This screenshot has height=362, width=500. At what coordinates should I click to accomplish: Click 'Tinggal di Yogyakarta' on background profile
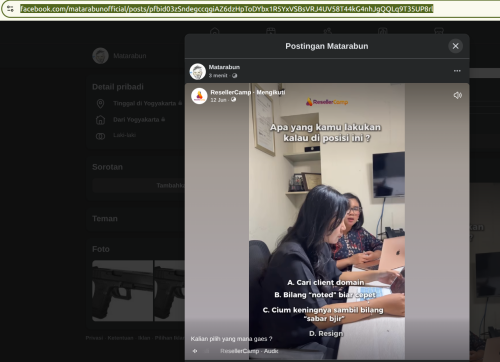click(x=145, y=103)
